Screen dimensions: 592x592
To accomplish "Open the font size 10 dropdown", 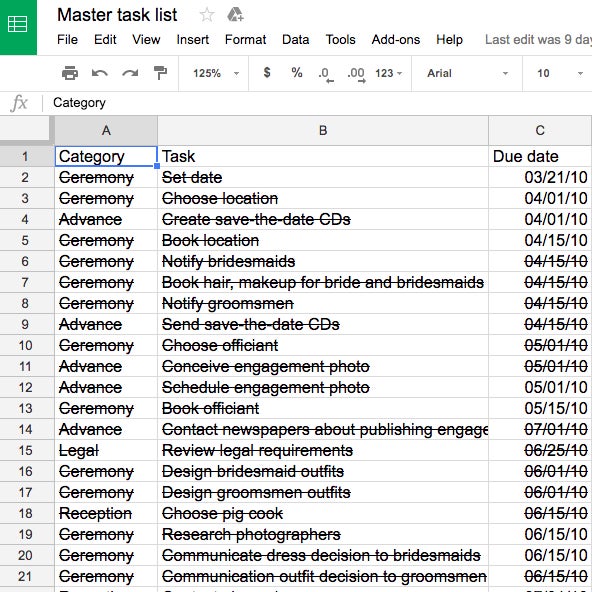I will 560,73.
